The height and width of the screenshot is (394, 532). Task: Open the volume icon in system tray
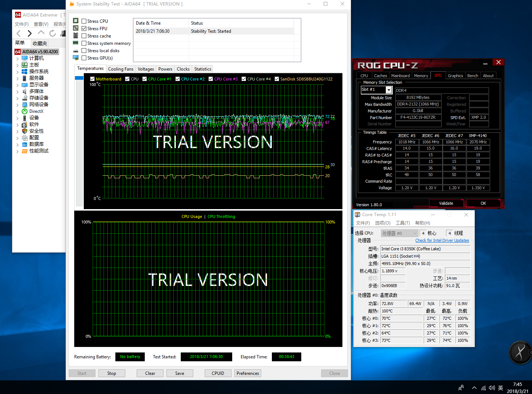click(x=492, y=388)
